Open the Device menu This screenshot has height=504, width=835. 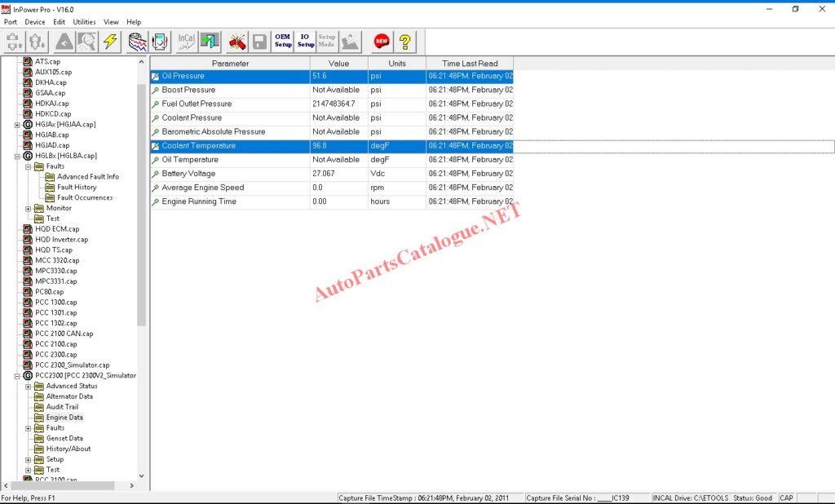(x=34, y=22)
